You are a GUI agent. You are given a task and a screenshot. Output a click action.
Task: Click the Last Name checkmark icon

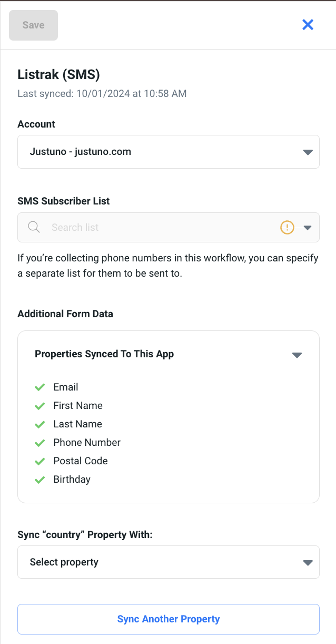[39, 424]
